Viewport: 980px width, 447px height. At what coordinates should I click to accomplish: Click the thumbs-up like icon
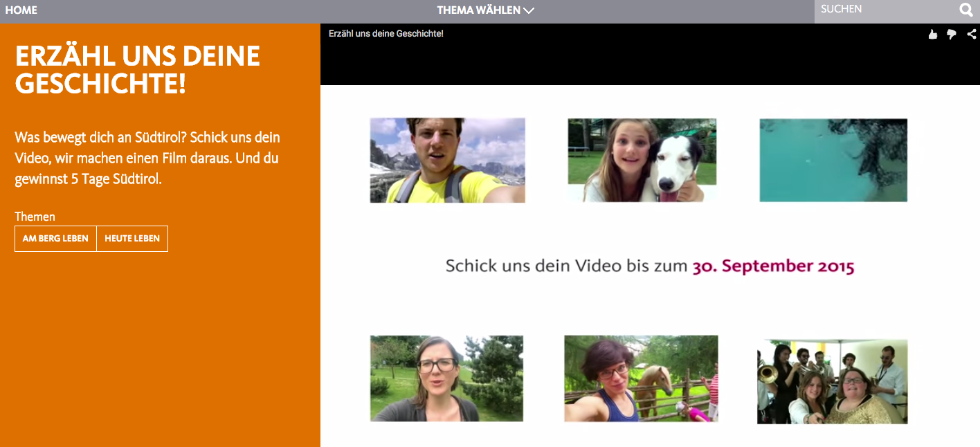click(x=932, y=34)
